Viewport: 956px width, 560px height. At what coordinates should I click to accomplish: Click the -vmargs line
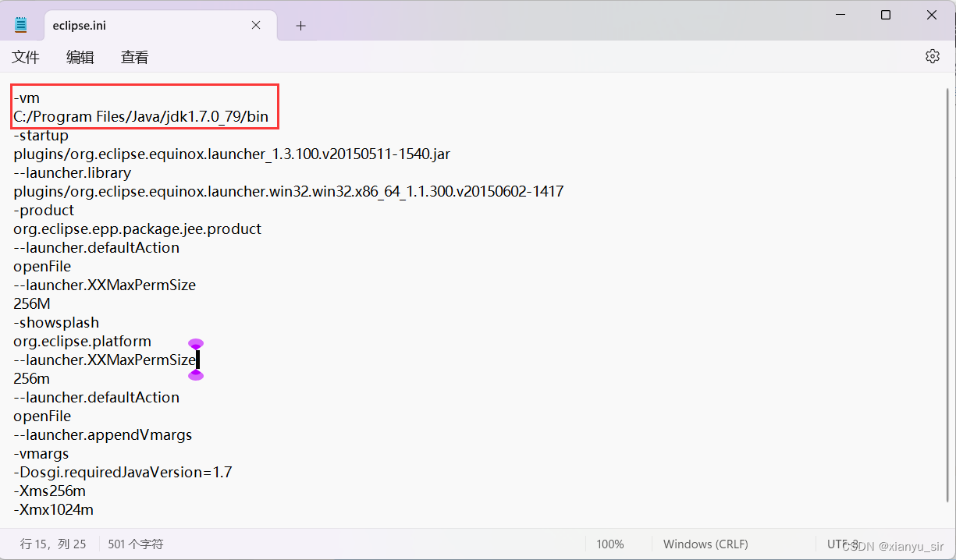point(41,453)
